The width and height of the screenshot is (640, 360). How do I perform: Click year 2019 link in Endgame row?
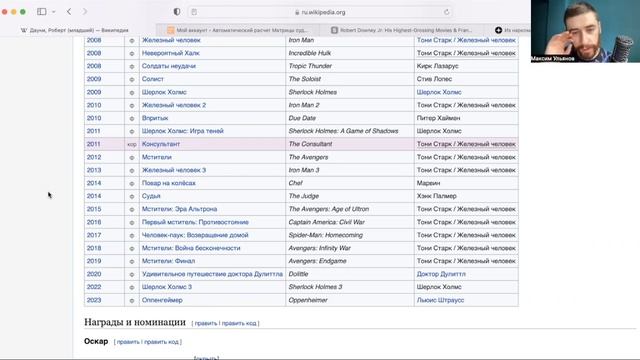point(94,261)
